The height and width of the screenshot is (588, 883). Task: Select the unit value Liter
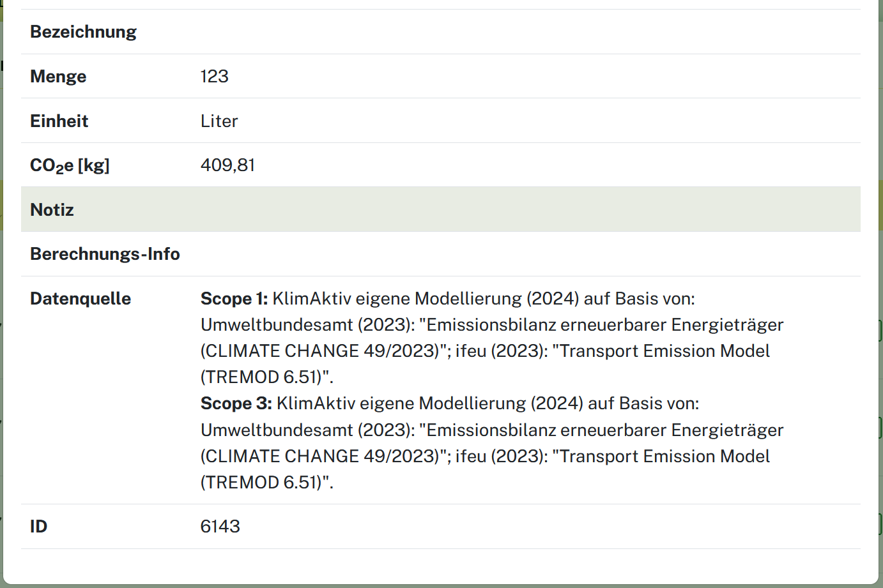[x=219, y=121]
